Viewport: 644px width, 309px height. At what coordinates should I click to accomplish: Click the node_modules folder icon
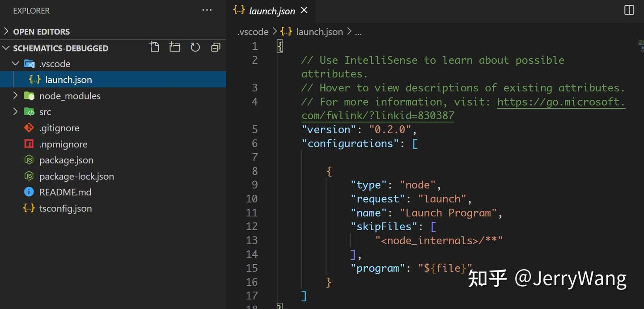[x=29, y=96]
